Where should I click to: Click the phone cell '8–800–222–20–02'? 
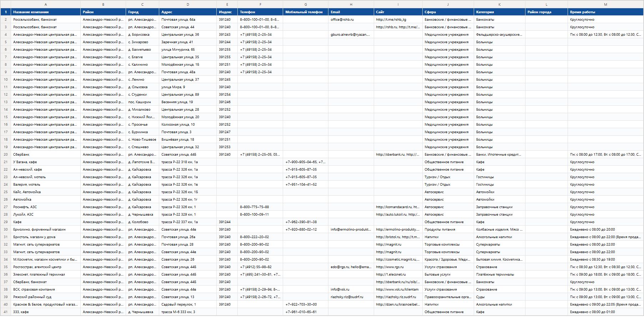260,237
